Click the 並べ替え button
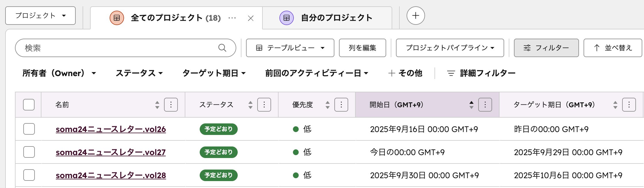The height and width of the screenshot is (188, 644). coord(613,48)
